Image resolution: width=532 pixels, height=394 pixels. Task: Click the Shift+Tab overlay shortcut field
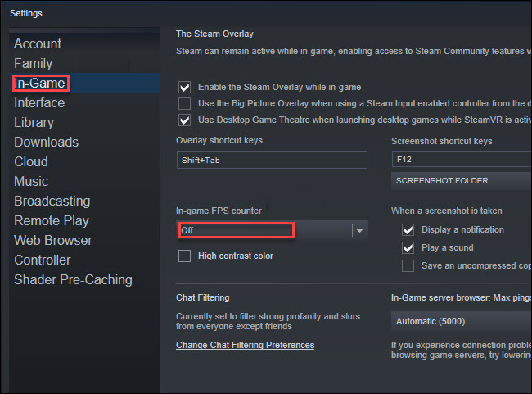(x=272, y=160)
